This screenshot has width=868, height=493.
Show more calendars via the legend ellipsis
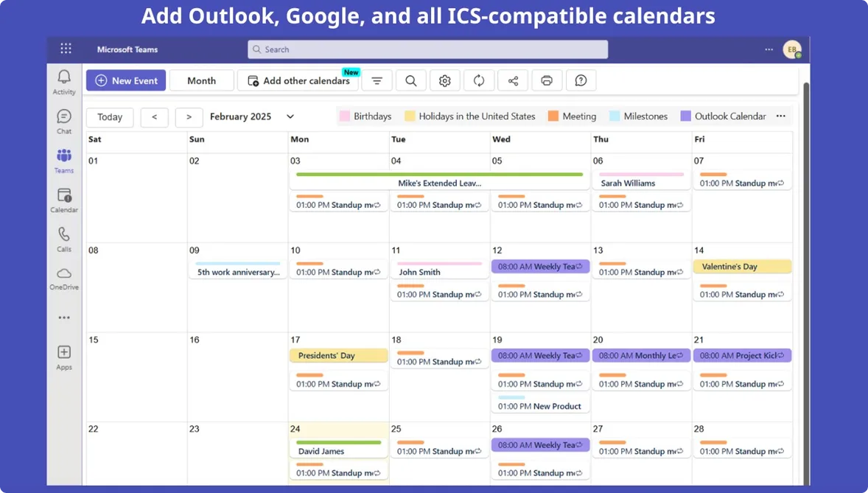click(780, 116)
